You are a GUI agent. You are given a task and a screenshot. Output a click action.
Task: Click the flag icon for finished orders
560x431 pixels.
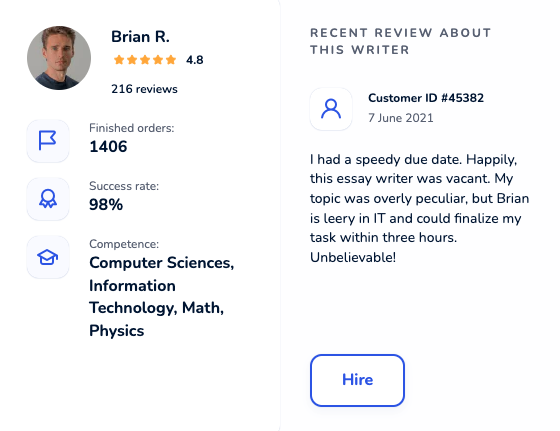click(x=48, y=141)
